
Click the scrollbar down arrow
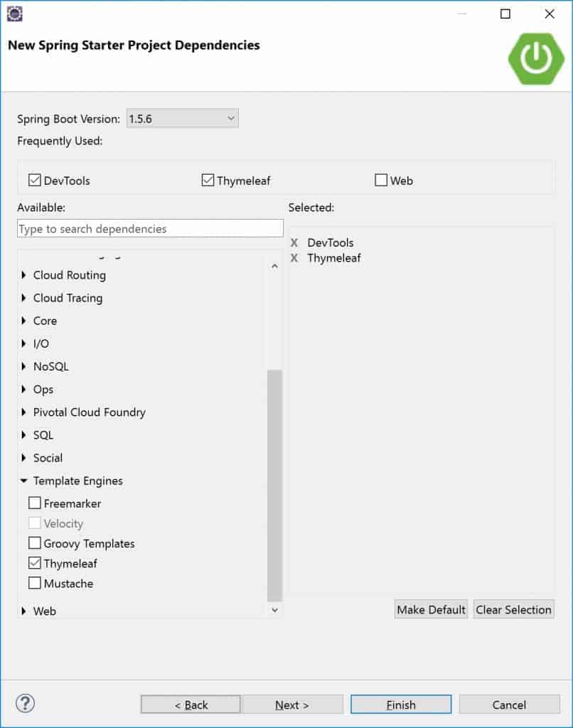pos(274,609)
